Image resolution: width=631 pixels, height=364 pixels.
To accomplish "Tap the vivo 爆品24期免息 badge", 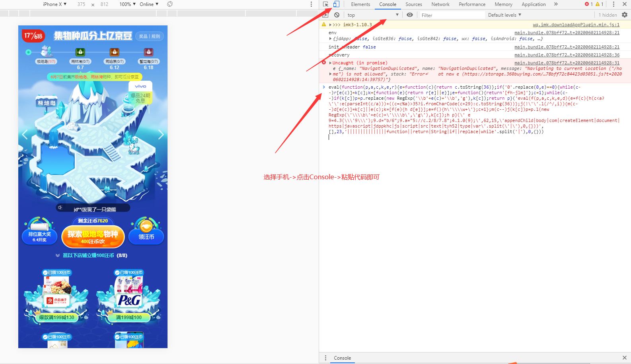I will tap(140, 93).
